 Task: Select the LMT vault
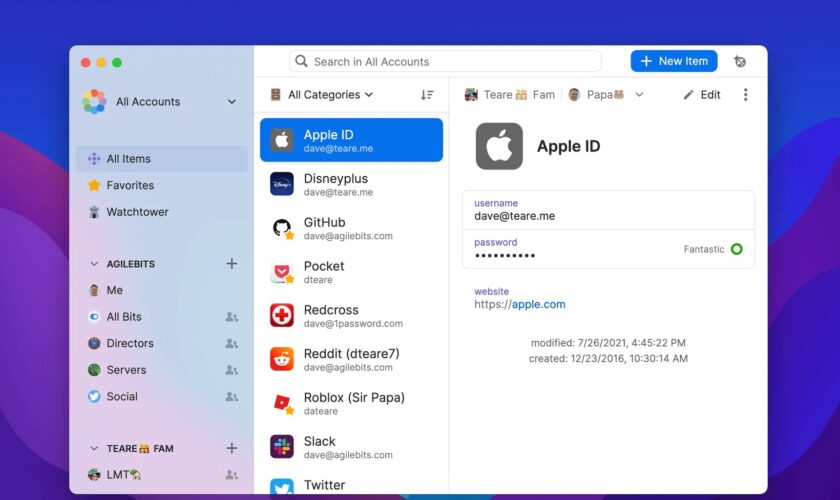162,475
